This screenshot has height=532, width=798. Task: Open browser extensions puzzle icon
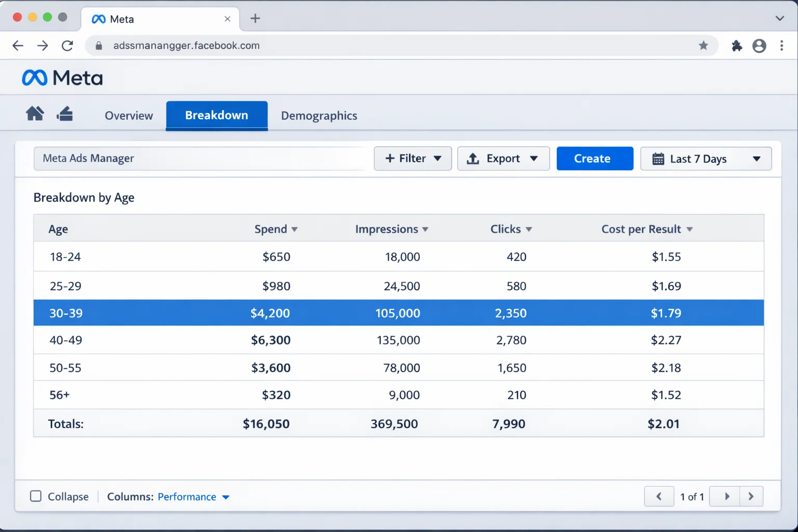coord(737,46)
